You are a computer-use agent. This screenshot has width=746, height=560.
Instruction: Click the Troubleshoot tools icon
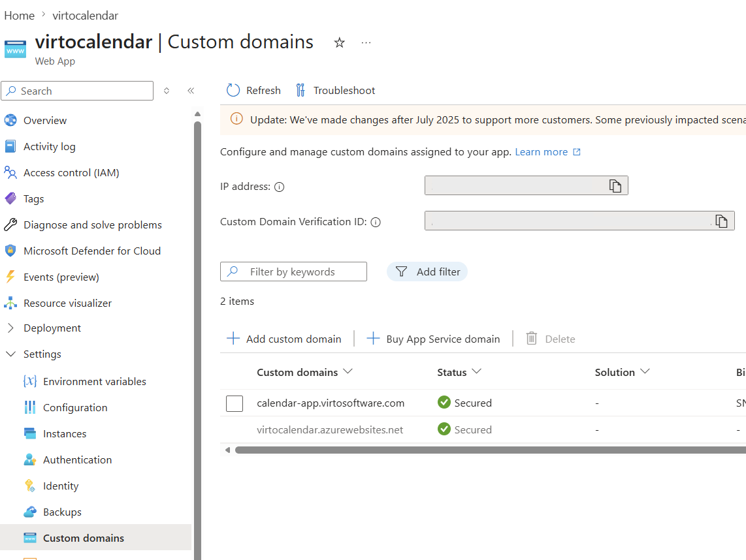[x=300, y=90]
